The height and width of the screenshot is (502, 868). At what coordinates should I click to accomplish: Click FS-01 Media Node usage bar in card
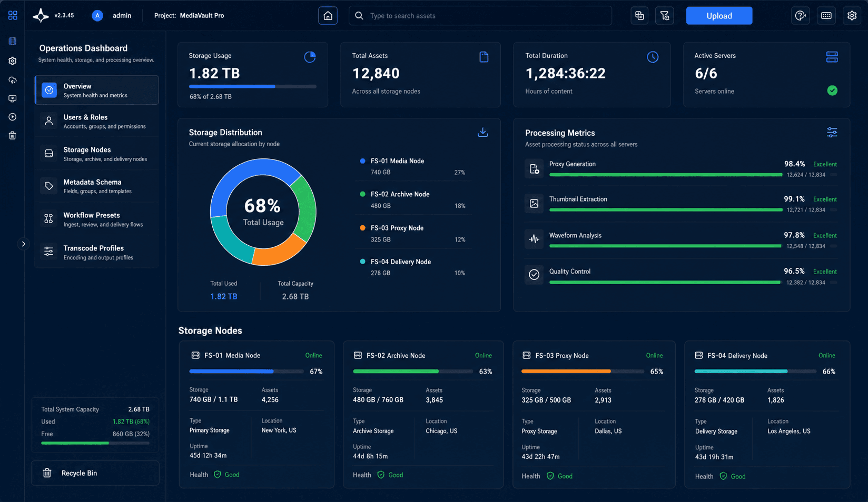click(x=246, y=372)
